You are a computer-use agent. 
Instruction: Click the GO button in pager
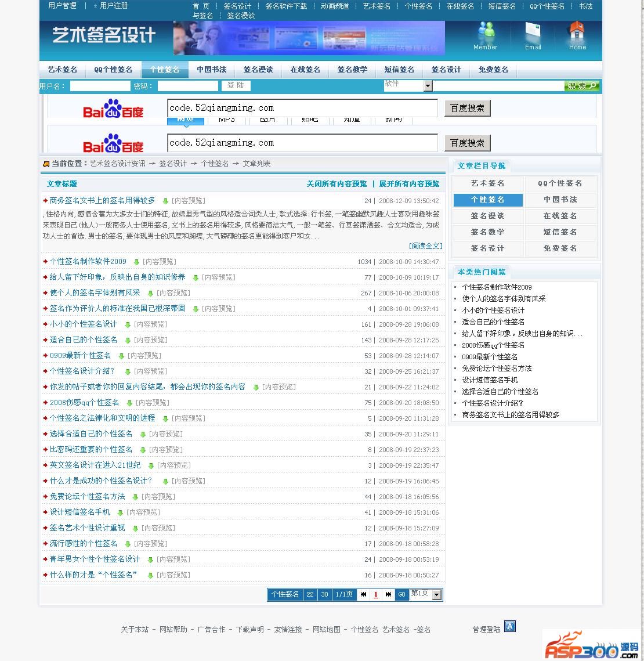[401, 594]
